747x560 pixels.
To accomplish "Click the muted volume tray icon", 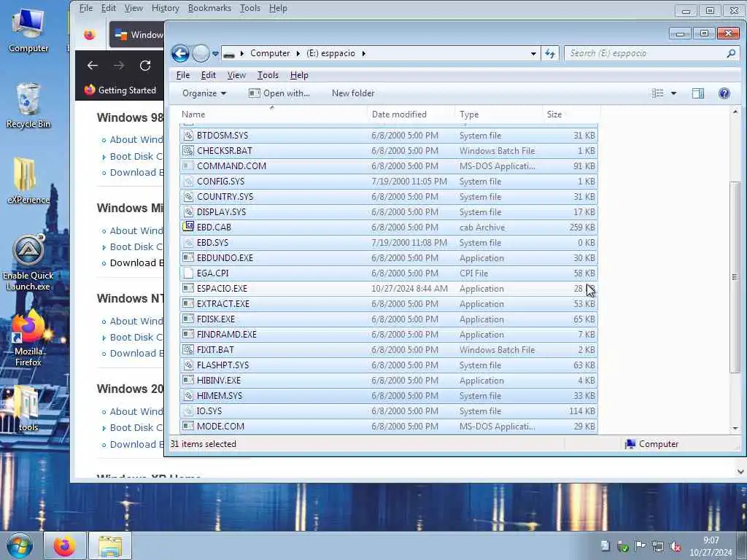I will (676, 546).
